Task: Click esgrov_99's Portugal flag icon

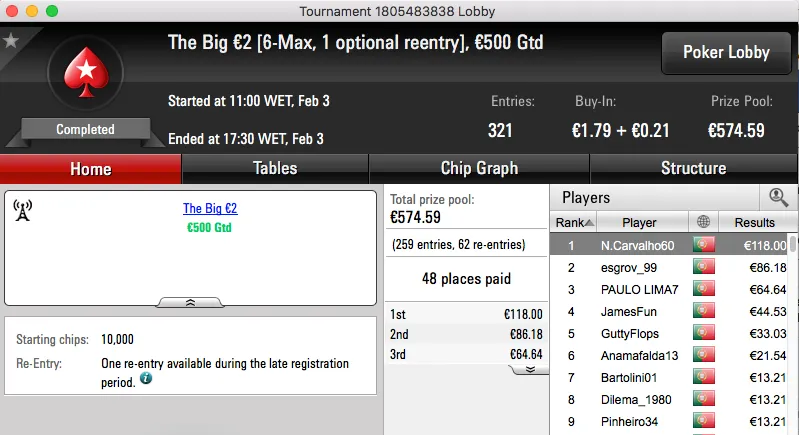Action: (x=704, y=267)
